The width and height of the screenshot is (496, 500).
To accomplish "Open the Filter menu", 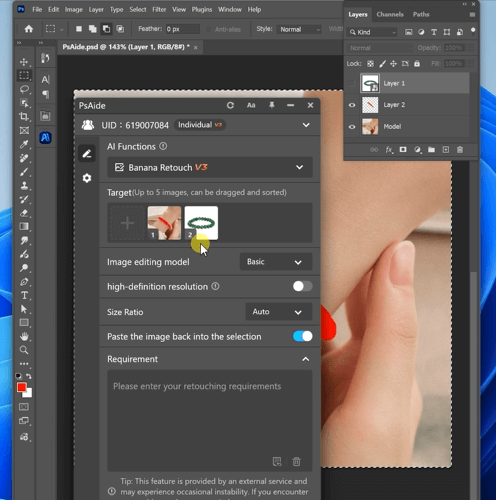I will coord(159,9).
